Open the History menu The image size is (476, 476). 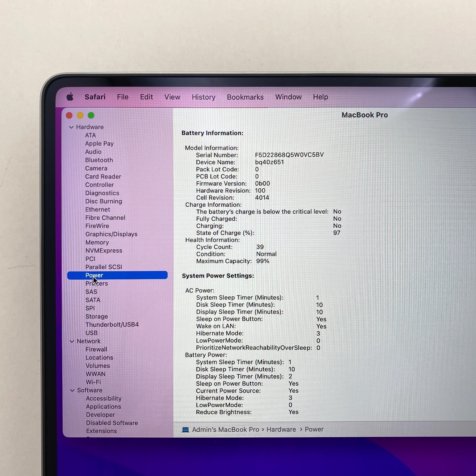click(x=203, y=97)
